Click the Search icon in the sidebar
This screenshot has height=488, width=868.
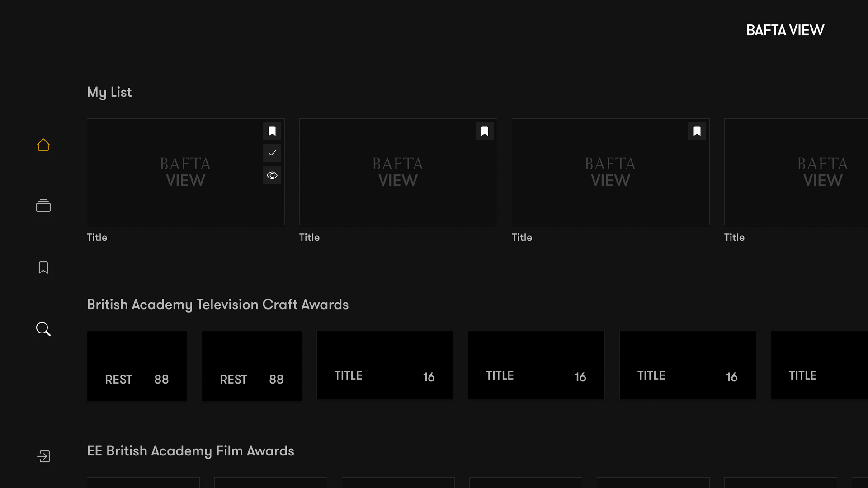(43, 329)
